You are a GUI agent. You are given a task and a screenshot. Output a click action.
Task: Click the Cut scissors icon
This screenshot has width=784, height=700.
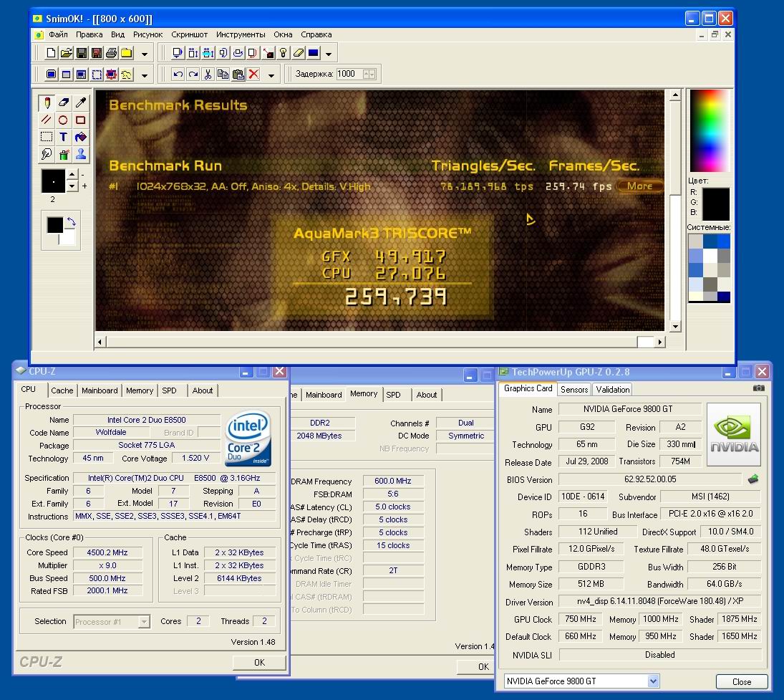pyautogui.click(x=208, y=75)
